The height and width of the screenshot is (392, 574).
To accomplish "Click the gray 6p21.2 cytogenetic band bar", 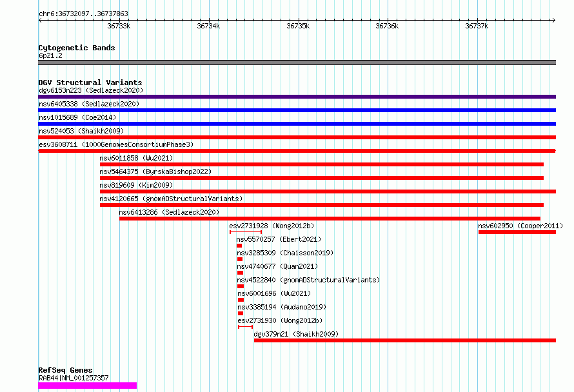I will coord(297,63).
